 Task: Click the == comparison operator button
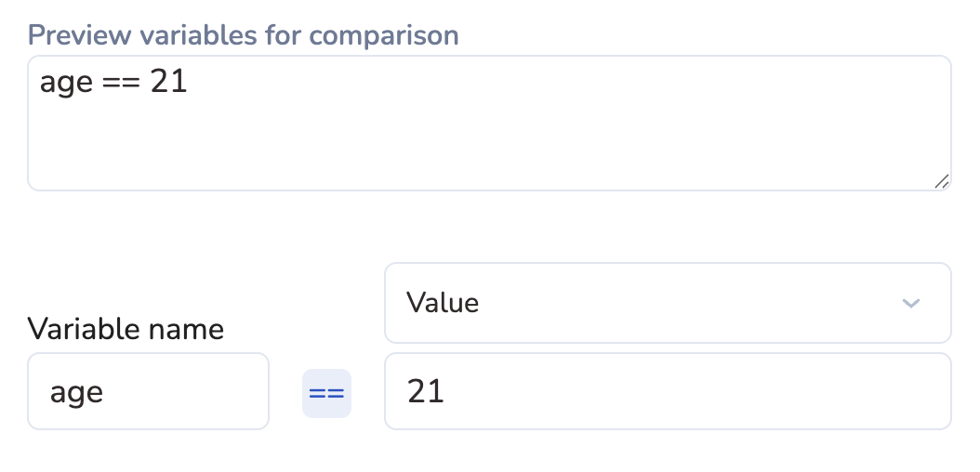326,392
